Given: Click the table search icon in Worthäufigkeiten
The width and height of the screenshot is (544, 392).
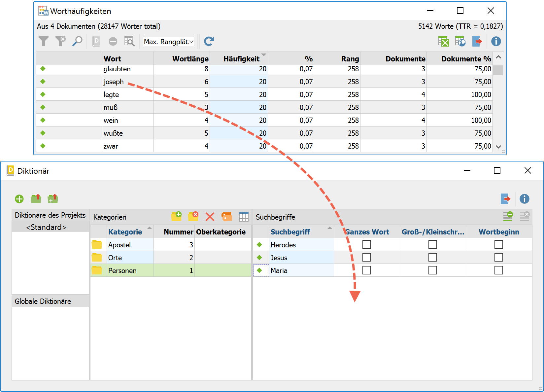Looking at the screenshot, I should pos(129,41).
